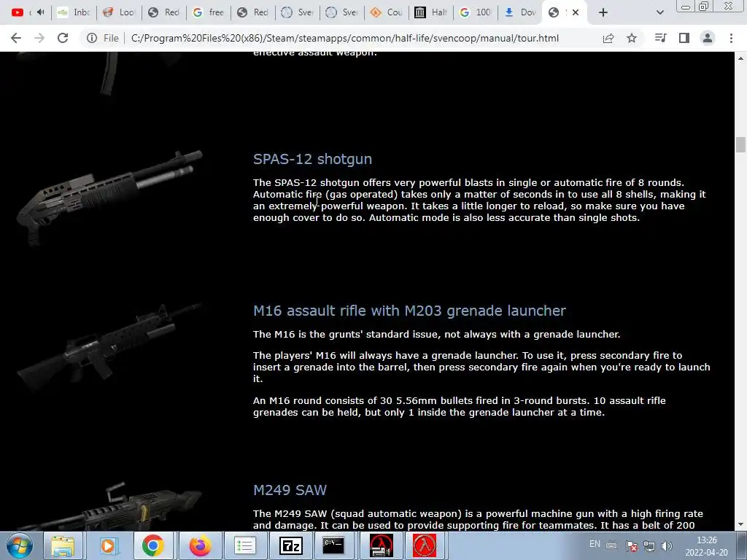Open 7-Zip from the taskbar
Screen dimensions: 747x560
pyautogui.click(x=291, y=545)
